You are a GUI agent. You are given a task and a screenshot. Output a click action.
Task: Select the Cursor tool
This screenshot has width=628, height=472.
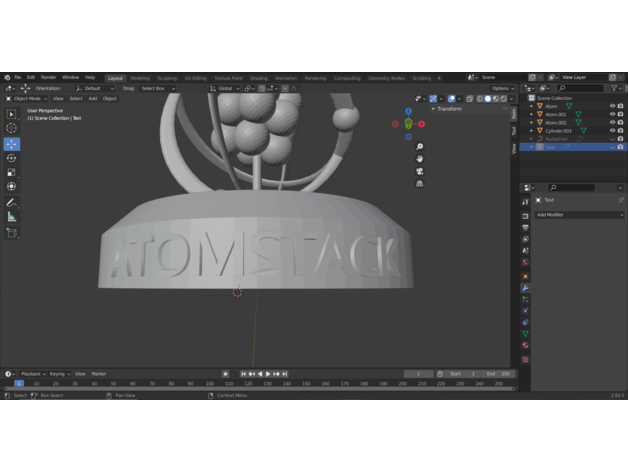[x=12, y=128]
